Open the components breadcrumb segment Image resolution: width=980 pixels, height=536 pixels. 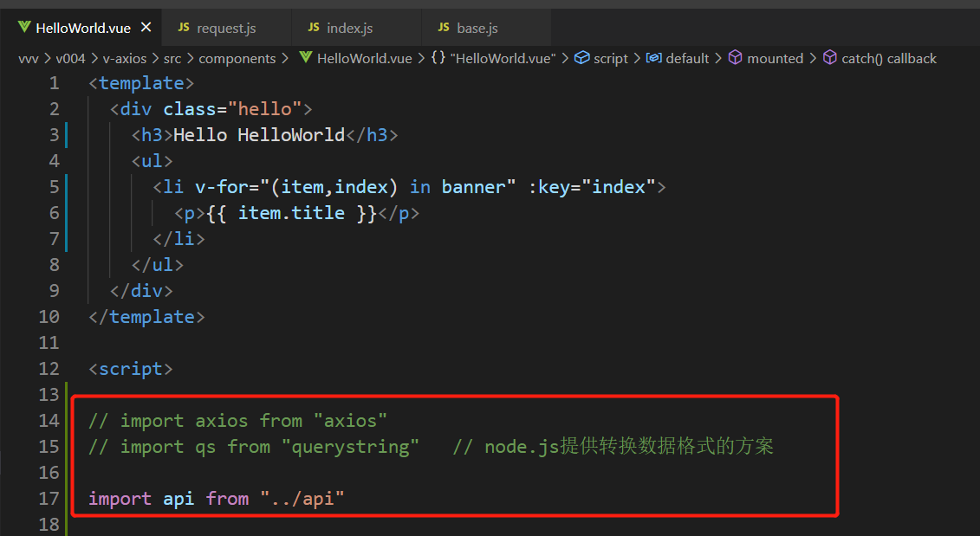(x=237, y=59)
